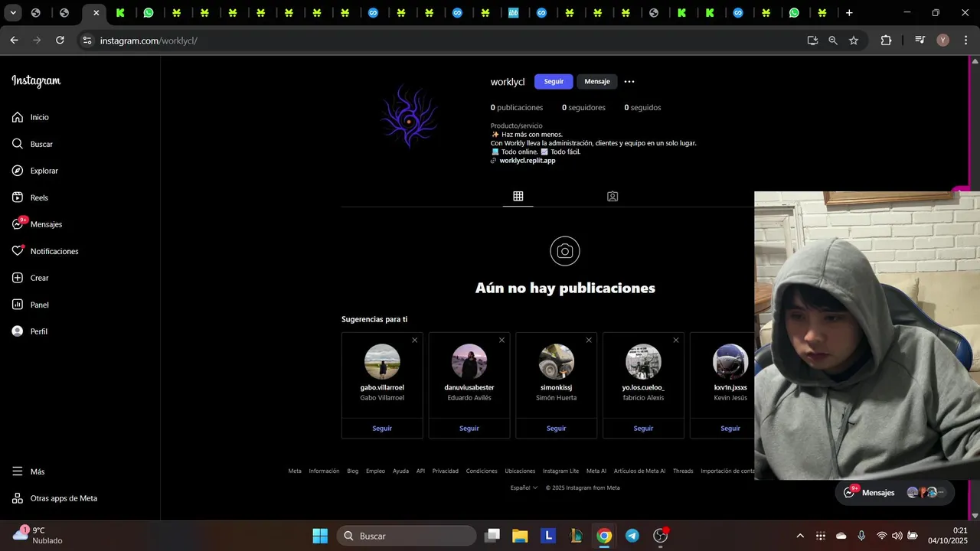Viewport: 980px width, 551px height.
Task: Open the Español language dropdown
Action: click(x=524, y=487)
